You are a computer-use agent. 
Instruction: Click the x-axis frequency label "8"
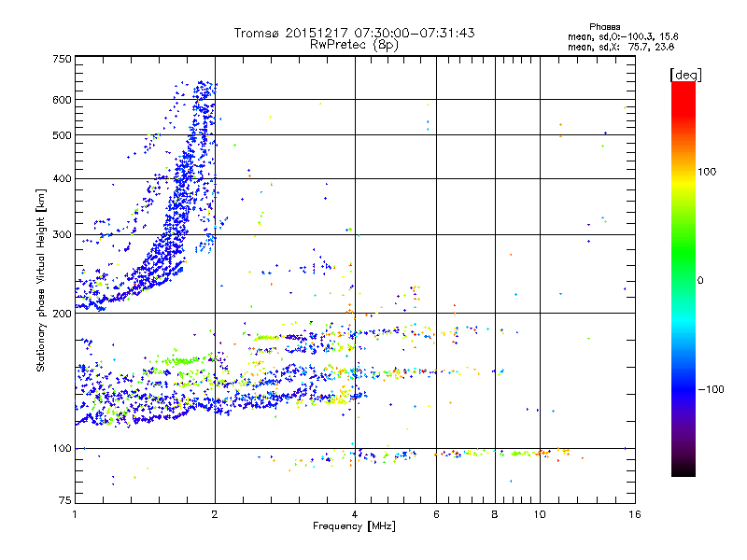tap(495, 514)
